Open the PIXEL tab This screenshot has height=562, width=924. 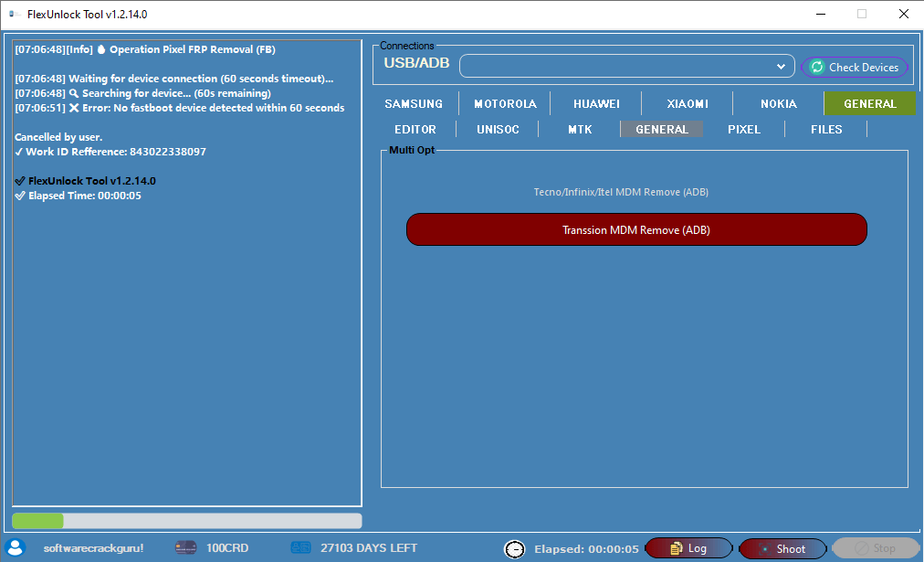click(744, 129)
